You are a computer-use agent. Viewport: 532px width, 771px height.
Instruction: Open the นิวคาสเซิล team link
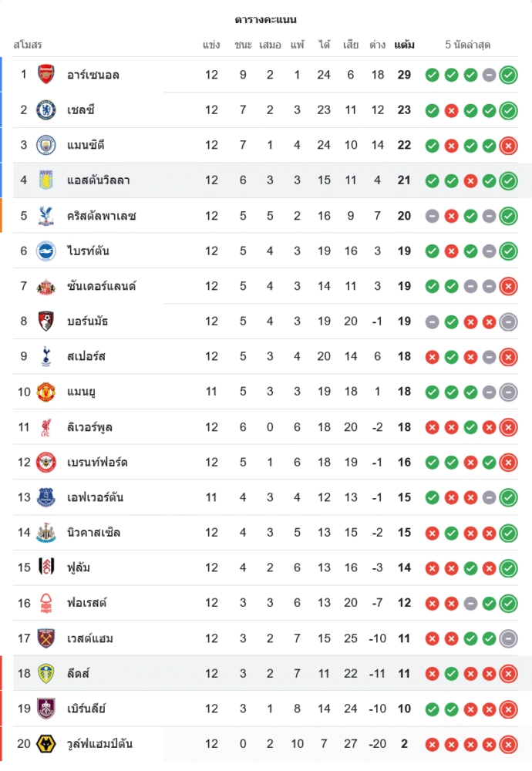94,533
